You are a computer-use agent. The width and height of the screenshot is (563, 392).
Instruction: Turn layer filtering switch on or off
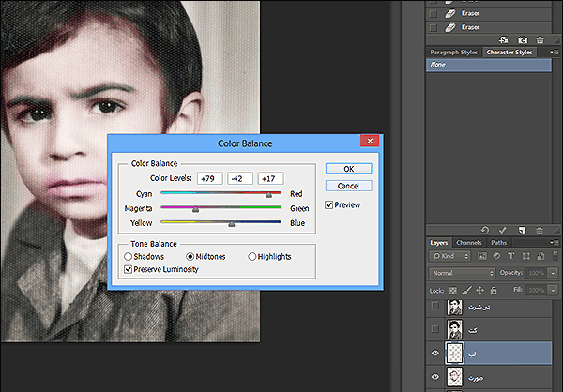click(555, 256)
